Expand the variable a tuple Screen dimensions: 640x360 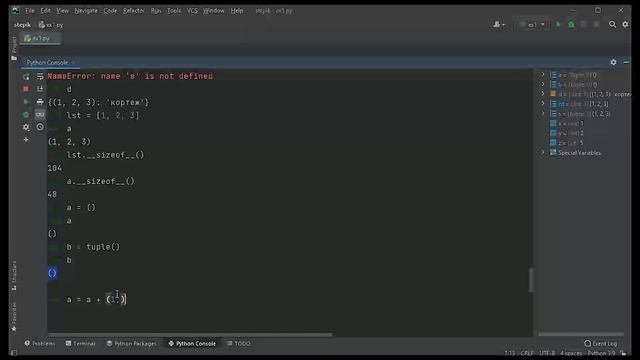pyautogui.click(x=543, y=74)
